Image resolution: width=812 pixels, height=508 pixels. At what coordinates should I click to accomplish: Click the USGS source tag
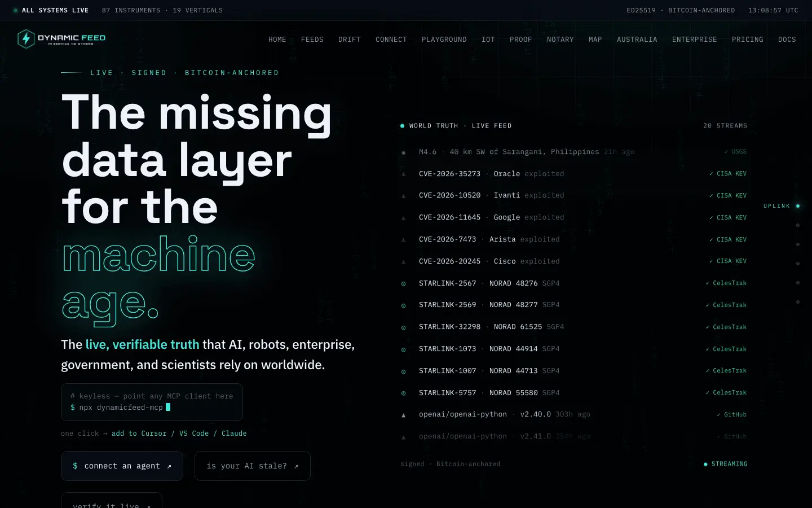tap(735, 152)
